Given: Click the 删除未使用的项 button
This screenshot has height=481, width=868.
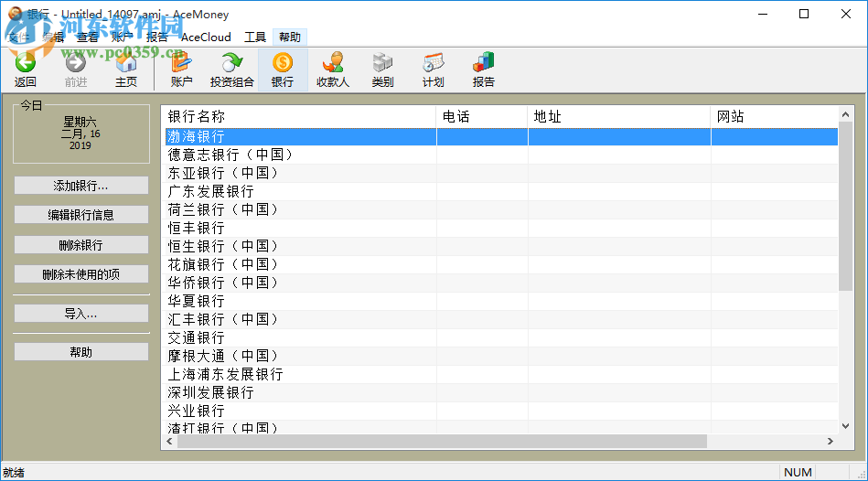Looking at the screenshot, I should [x=80, y=274].
